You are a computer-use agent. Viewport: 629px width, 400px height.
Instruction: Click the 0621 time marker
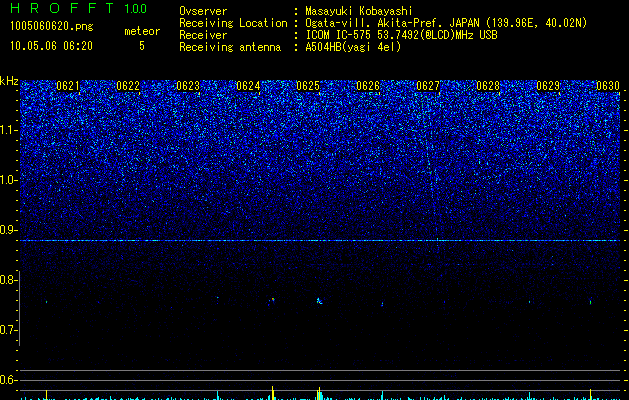coord(68,86)
